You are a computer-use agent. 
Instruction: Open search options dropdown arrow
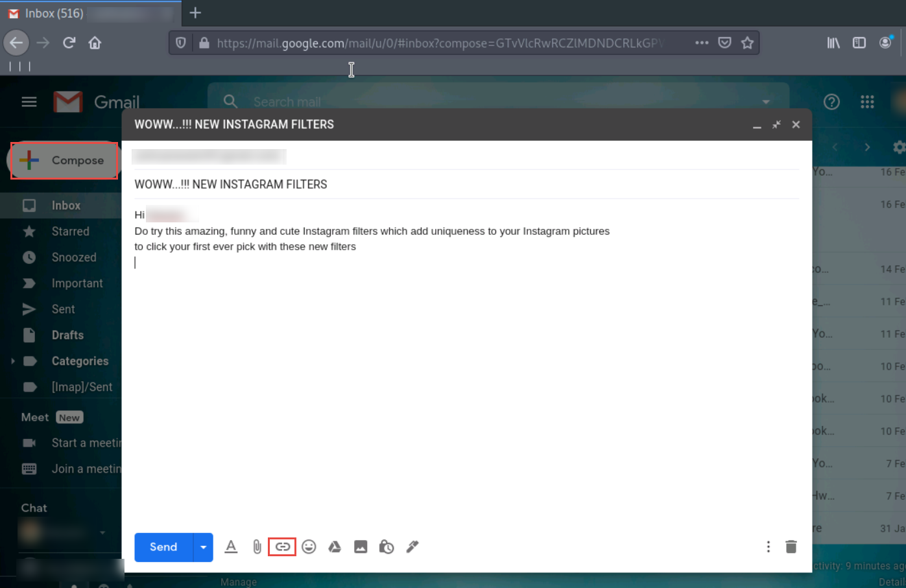point(766,102)
